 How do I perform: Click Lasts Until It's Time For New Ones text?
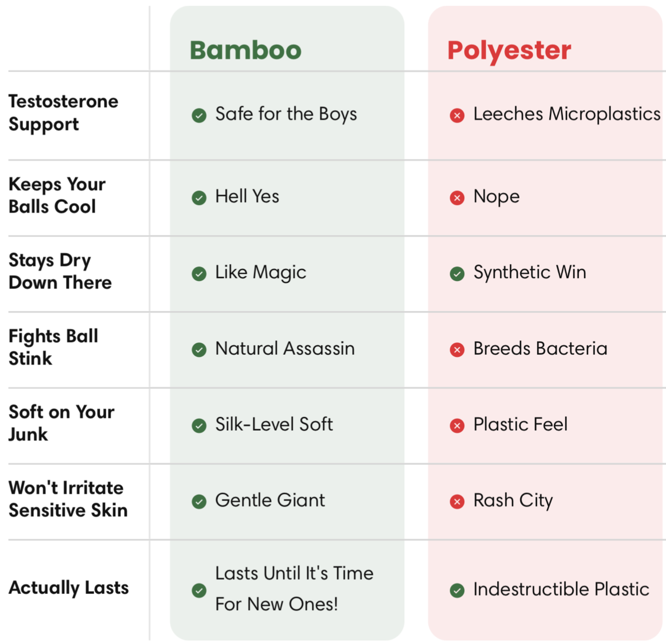pos(294,589)
